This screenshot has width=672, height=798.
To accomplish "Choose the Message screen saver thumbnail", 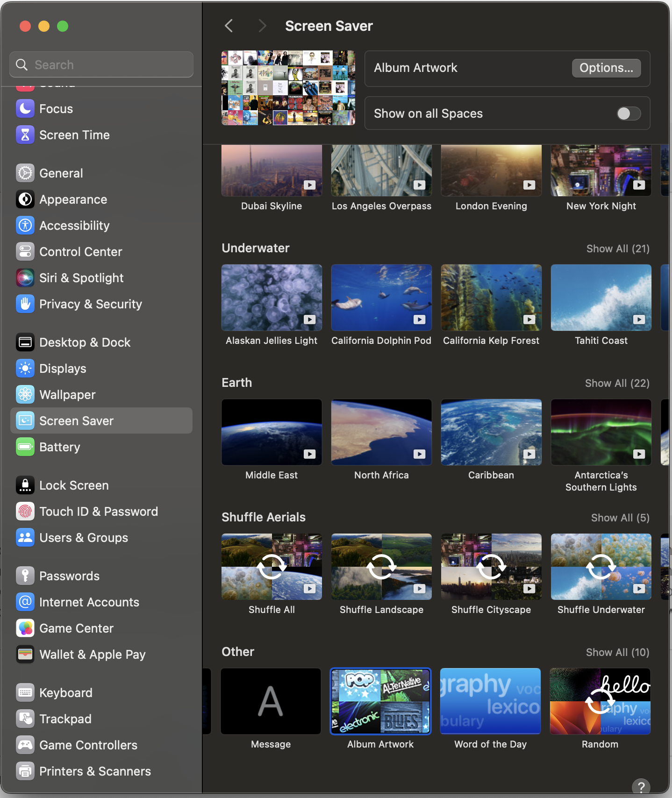I will coord(271,701).
